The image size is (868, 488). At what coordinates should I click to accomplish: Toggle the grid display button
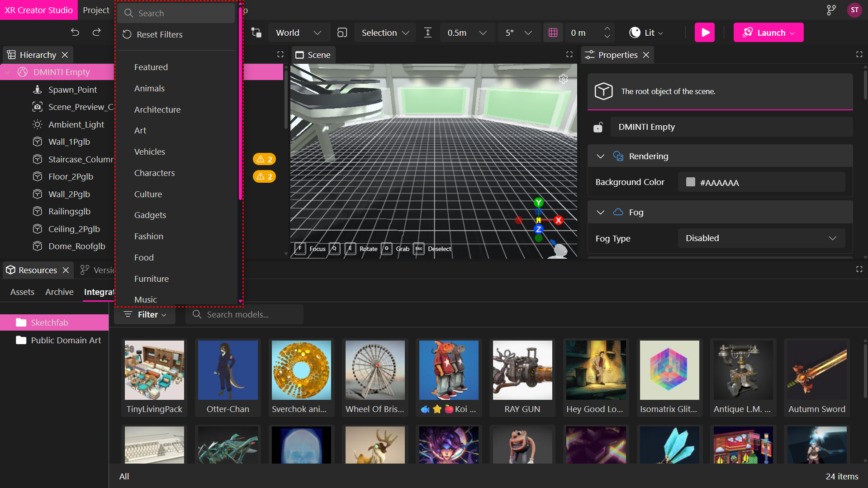[553, 32]
